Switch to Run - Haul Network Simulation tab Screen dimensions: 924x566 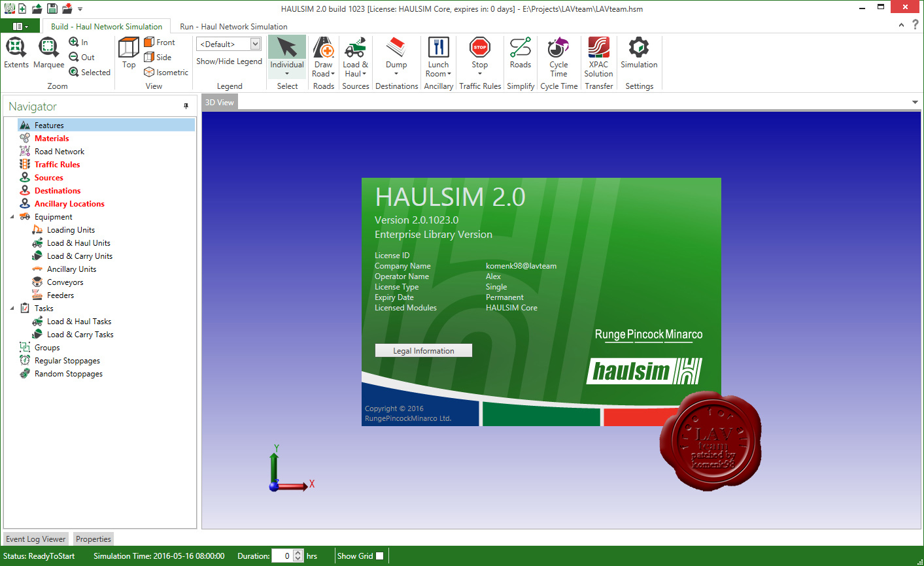(233, 26)
